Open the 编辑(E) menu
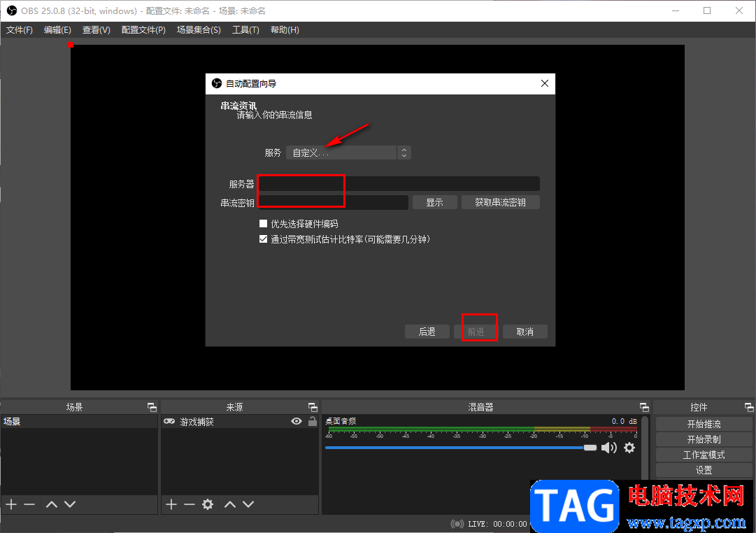756x533 pixels. [x=57, y=30]
